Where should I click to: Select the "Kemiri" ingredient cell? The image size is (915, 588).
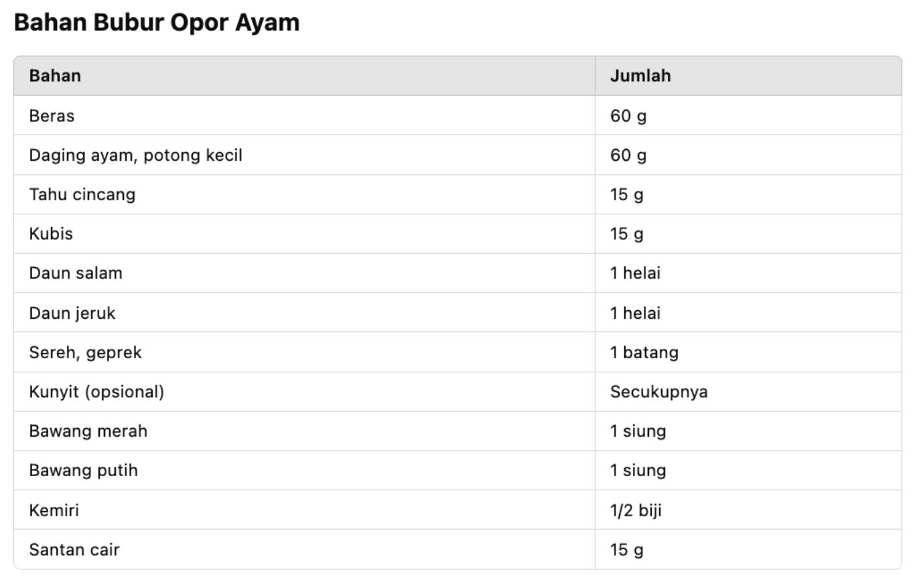click(x=54, y=510)
